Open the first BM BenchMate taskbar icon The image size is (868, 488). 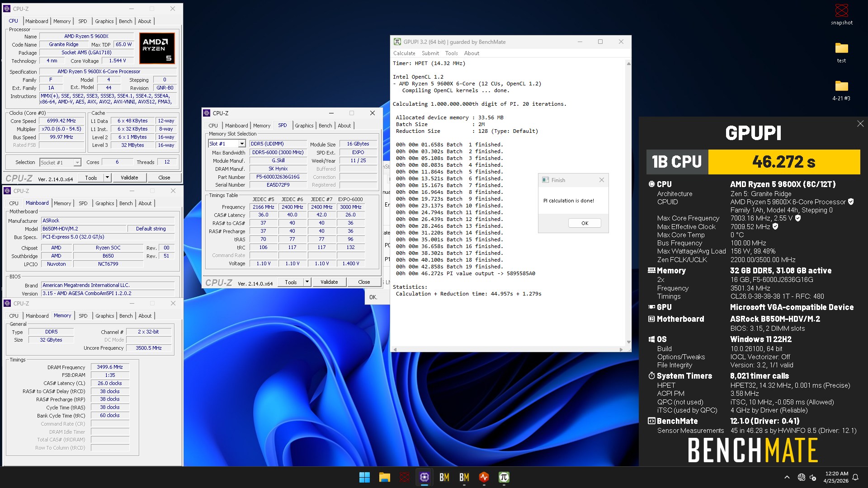[444, 477]
